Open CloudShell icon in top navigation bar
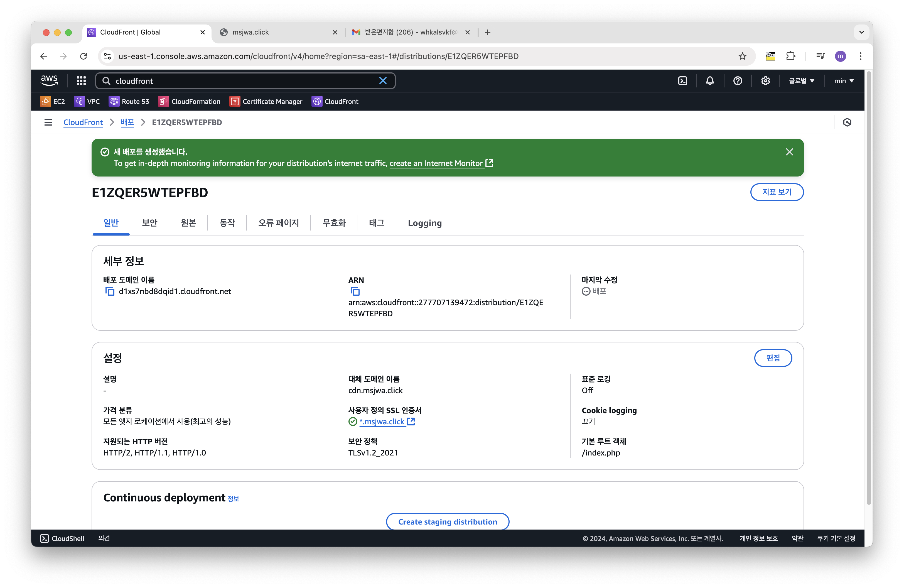Viewport: 904px width, 588px height. tap(682, 81)
